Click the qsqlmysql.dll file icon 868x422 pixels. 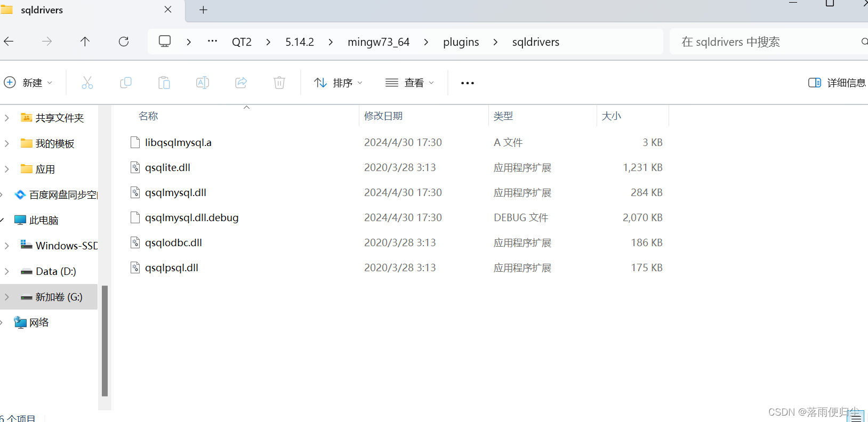[x=135, y=192]
